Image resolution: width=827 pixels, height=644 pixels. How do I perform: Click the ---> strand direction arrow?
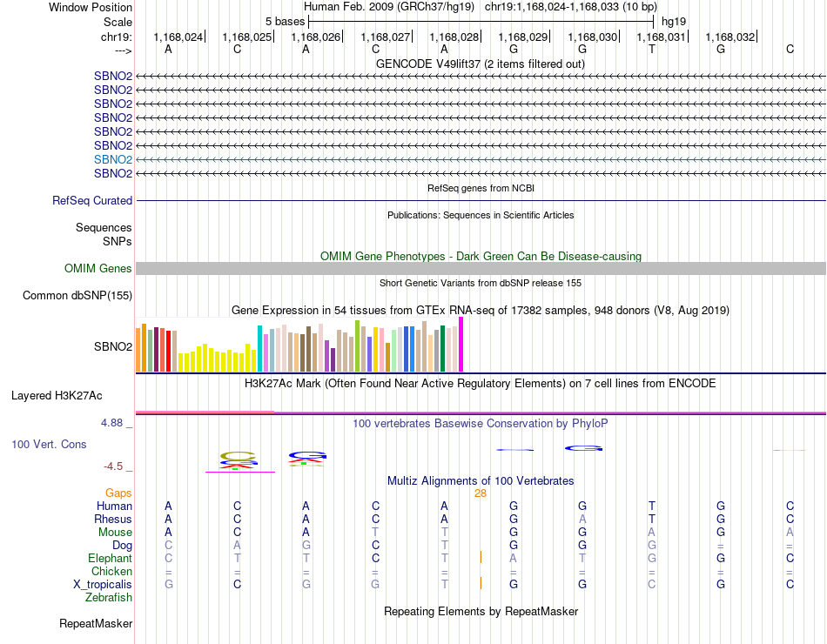click(x=124, y=50)
